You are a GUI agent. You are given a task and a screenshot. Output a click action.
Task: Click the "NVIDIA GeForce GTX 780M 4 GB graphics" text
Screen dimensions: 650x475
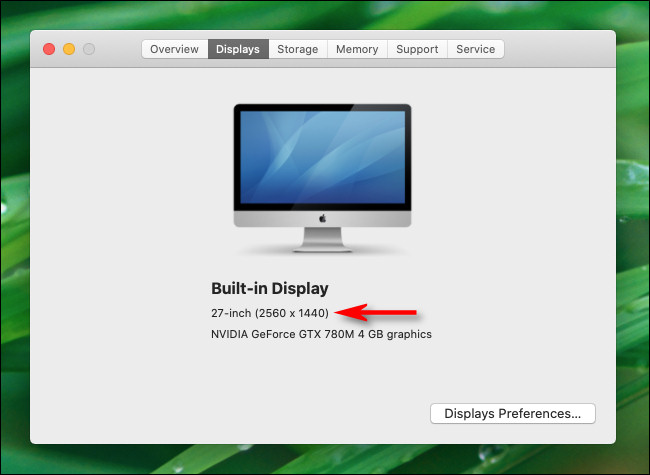321,334
